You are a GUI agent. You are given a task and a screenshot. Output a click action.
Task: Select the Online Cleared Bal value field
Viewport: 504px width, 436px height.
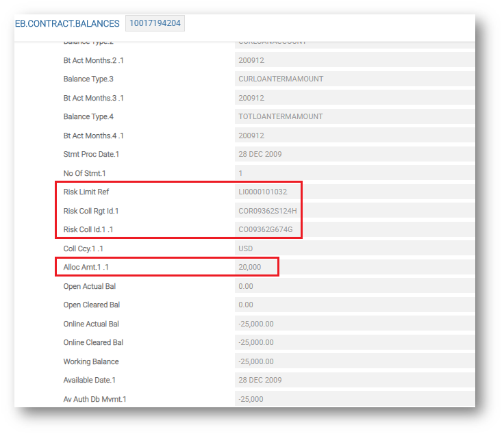(354, 342)
